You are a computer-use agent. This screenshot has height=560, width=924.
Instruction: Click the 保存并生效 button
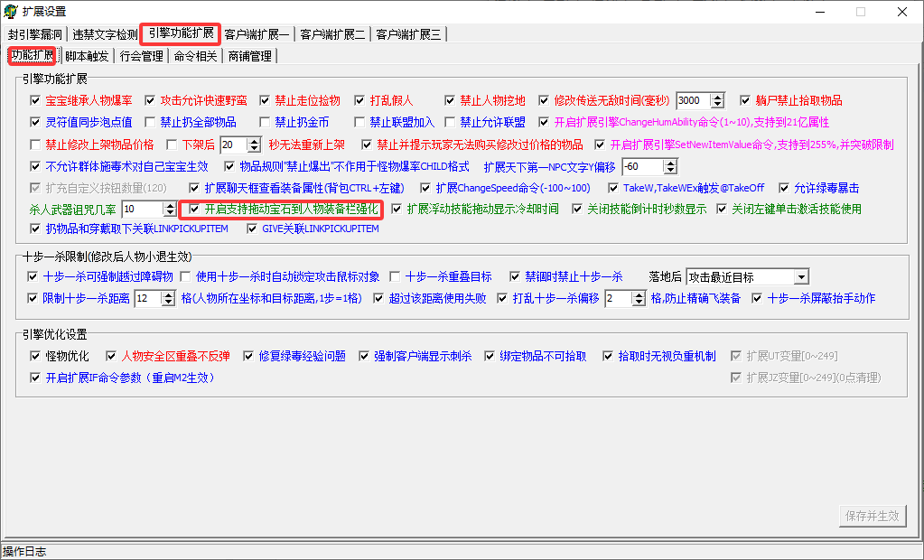(x=873, y=516)
